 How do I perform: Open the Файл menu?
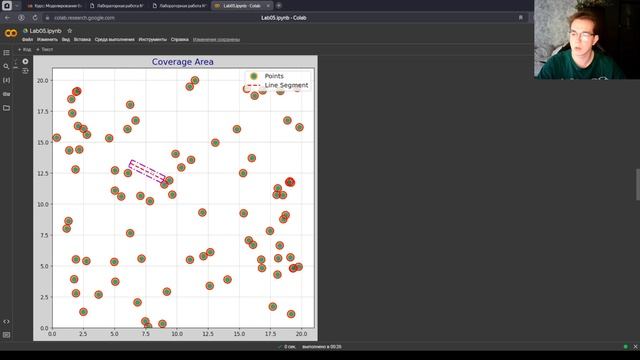pyautogui.click(x=27, y=40)
